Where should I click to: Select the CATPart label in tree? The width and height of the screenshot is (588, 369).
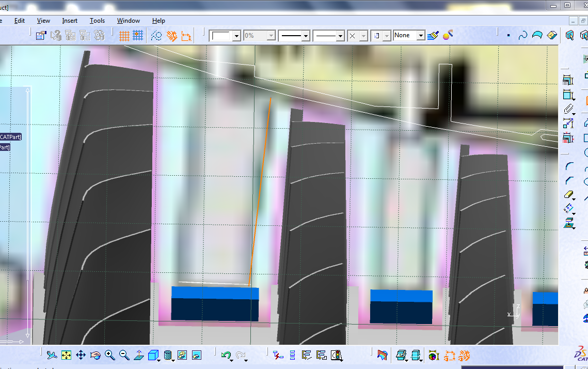click(10, 137)
